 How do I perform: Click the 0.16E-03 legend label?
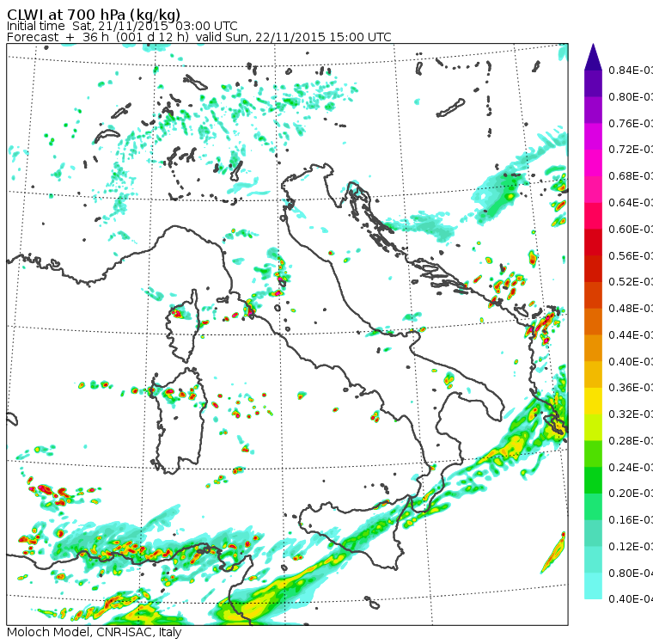click(630, 520)
